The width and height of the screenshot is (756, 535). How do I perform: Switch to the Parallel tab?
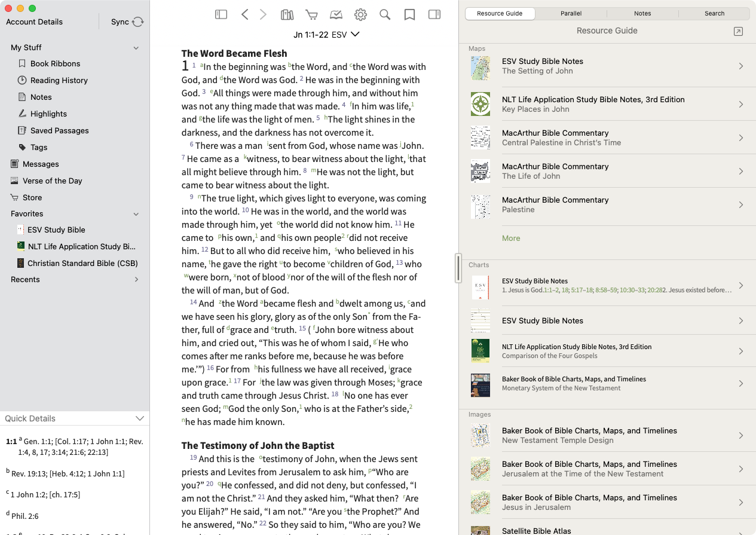(571, 13)
